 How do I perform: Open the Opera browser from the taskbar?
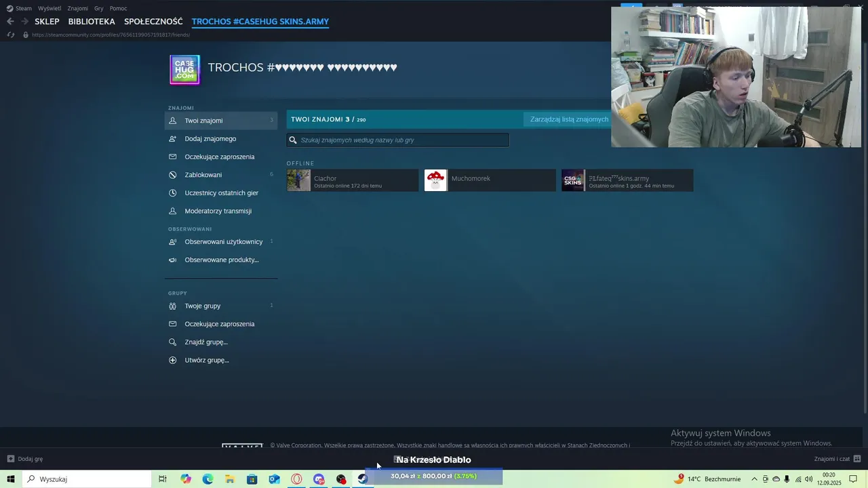tap(296, 479)
